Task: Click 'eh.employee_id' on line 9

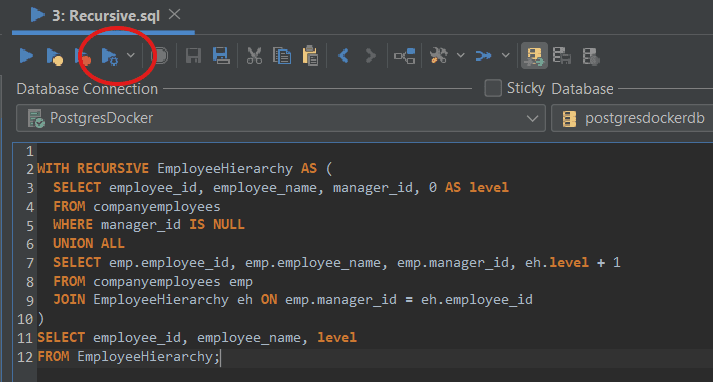Action: tap(477, 300)
